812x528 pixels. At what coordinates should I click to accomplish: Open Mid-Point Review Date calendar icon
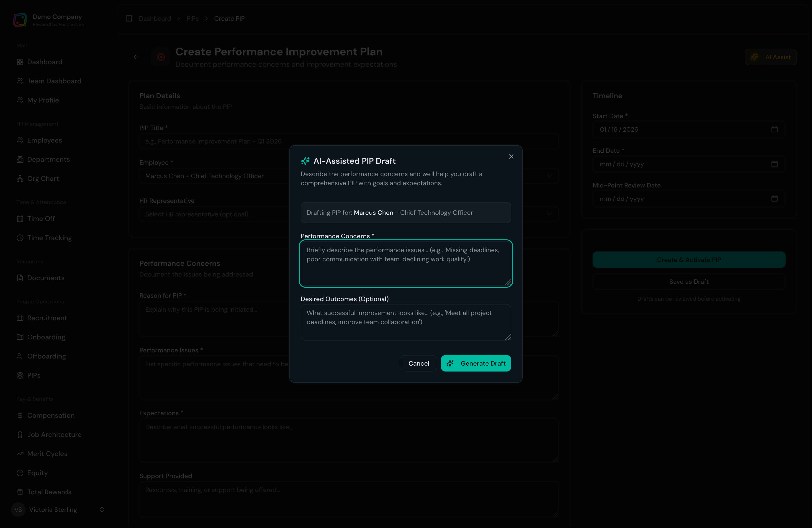(774, 198)
